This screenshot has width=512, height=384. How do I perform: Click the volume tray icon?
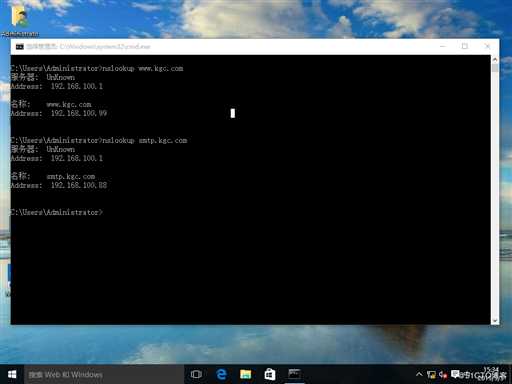(x=443, y=375)
